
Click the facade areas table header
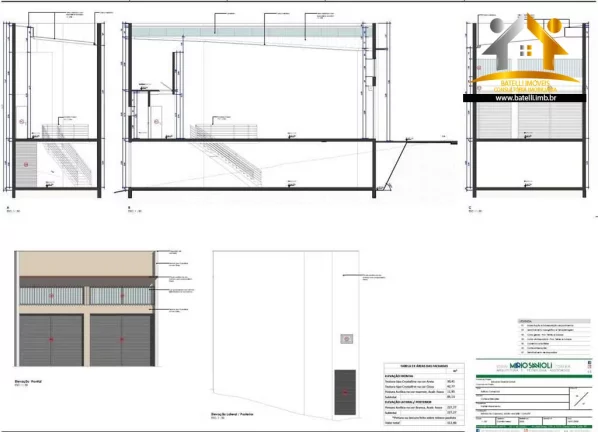[424, 366]
